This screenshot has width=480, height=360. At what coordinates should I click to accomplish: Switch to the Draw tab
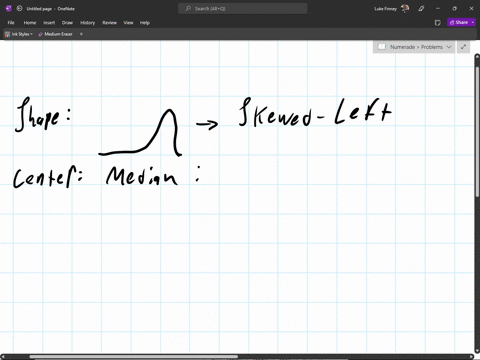point(67,23)
